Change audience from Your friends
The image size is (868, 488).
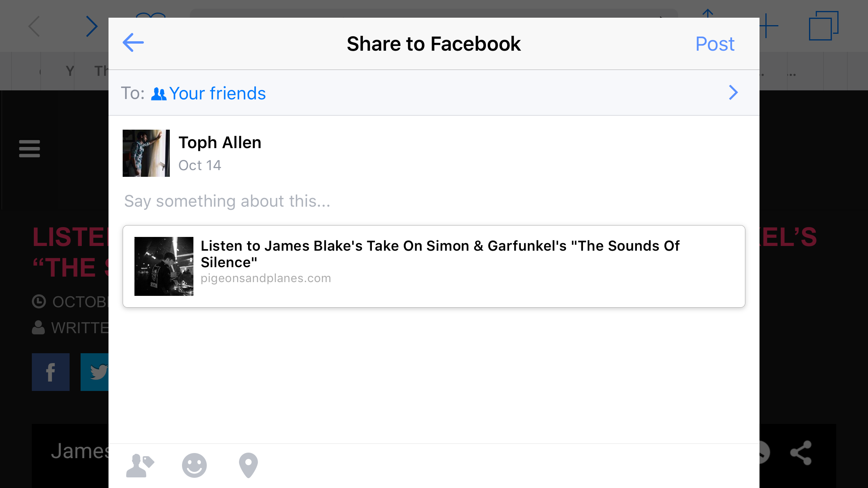coord(217,94)
